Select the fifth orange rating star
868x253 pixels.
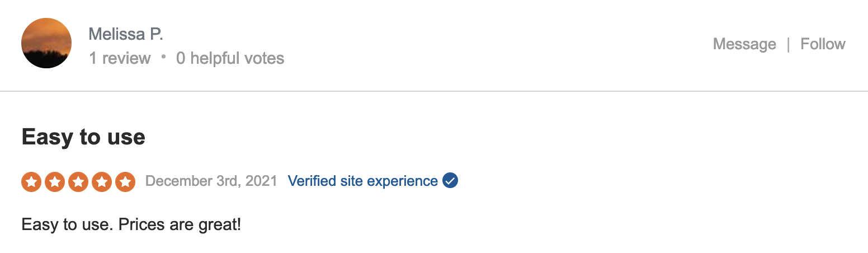pos(125,181)
